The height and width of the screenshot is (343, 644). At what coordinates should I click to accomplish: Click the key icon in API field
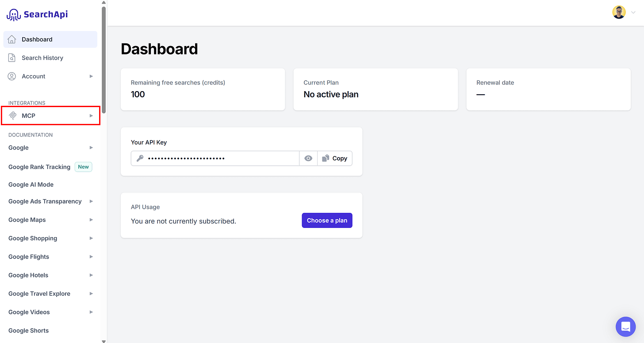[x=140, y=158]
